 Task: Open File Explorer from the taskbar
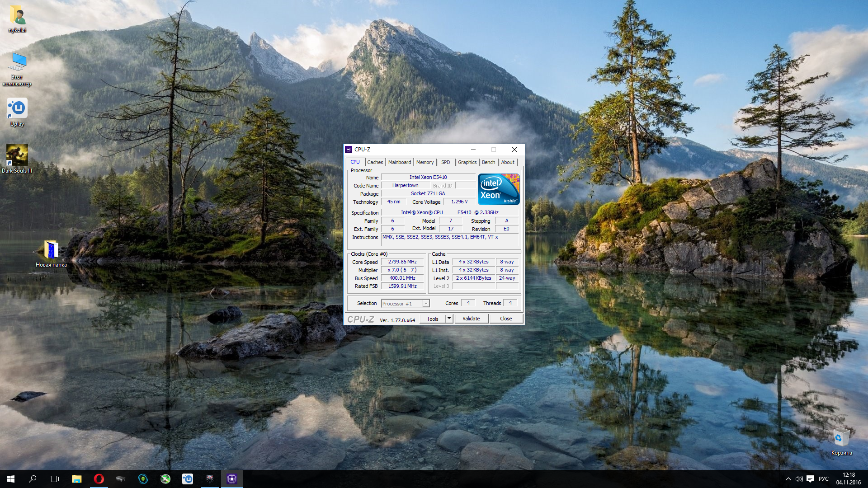point(76,479)
